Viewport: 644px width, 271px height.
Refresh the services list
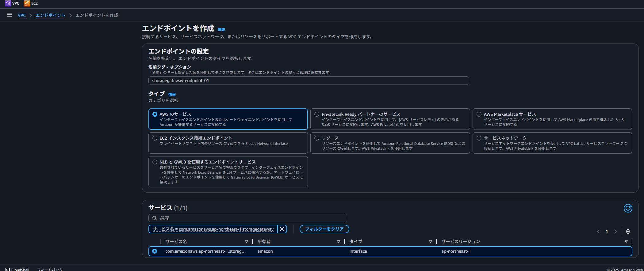pyautogui.click(x=628, y=208)
